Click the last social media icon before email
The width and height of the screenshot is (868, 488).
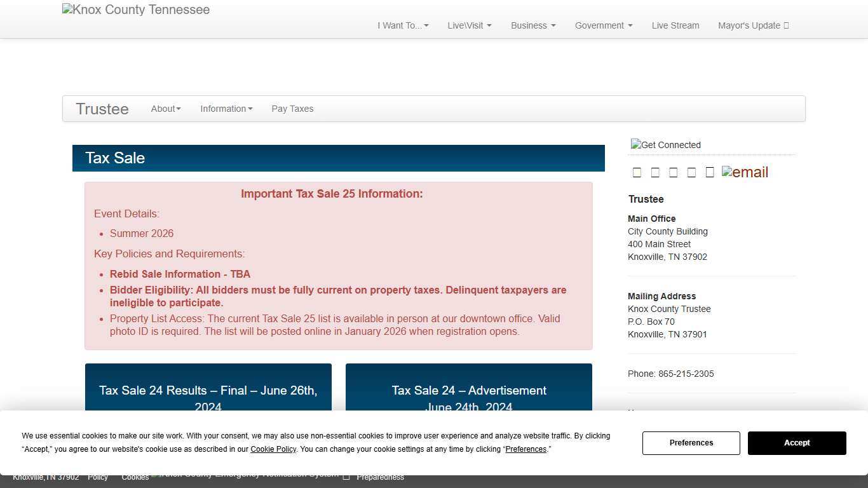pyautogui.click(x=710, y=172)
